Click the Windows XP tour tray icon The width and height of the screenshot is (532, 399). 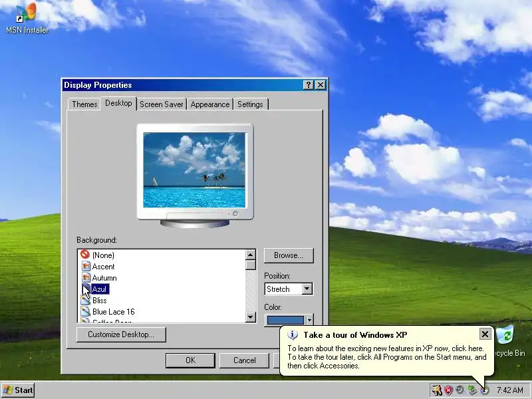coord(485,390)
